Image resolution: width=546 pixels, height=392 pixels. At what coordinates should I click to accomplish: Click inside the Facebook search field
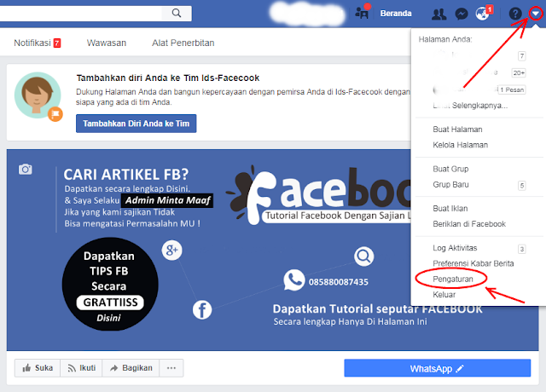(x=81, y=14)
